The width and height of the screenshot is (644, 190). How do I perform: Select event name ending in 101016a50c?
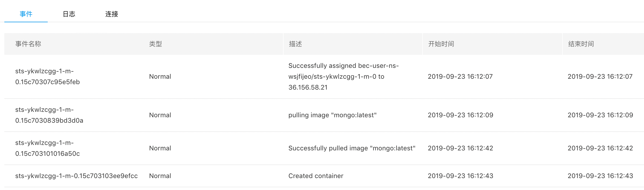[x=47, y=148]
